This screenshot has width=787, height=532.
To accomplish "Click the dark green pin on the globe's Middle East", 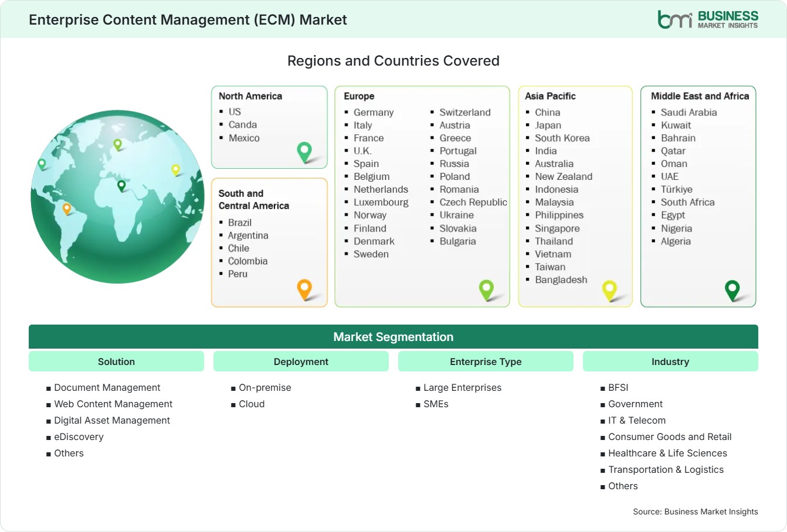I will (x=121, y=186).
